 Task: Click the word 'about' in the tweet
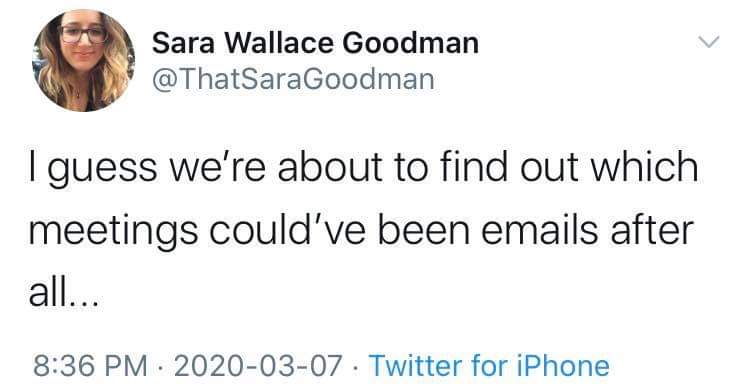point(330,166)
